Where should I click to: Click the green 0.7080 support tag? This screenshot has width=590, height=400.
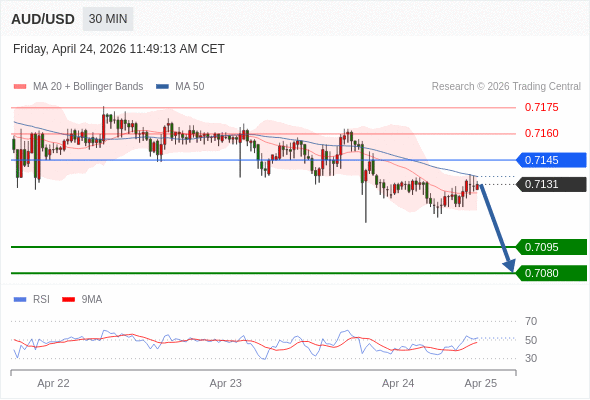(551, 273)
